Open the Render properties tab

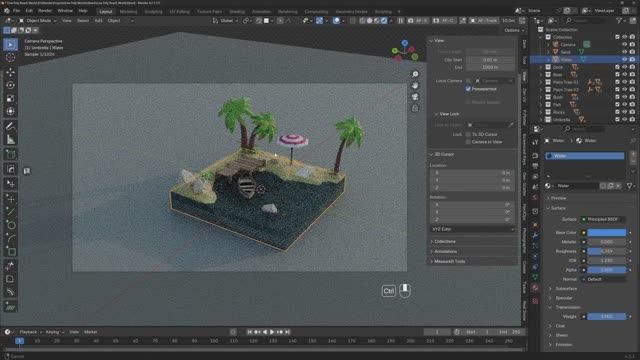tap(535, 156)
